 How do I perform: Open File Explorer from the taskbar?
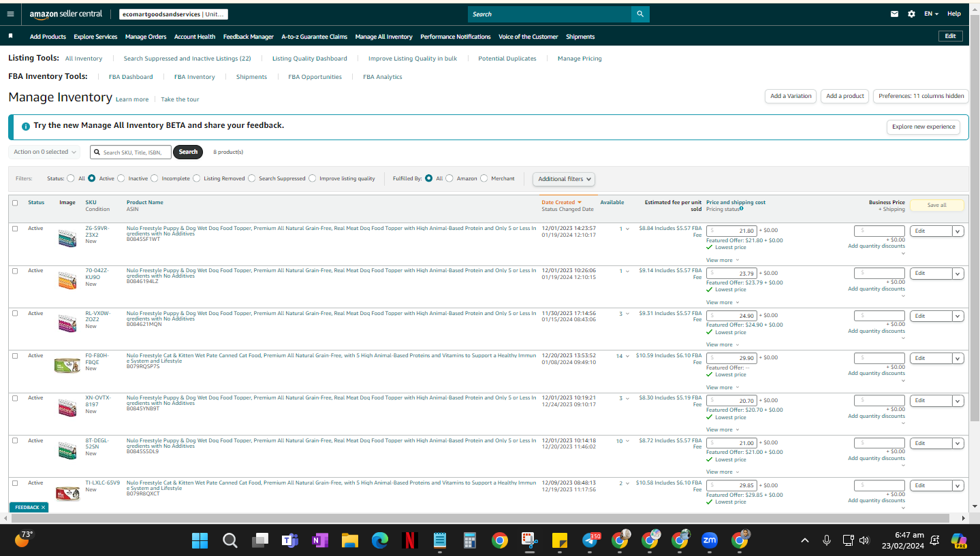coord(349,541)
